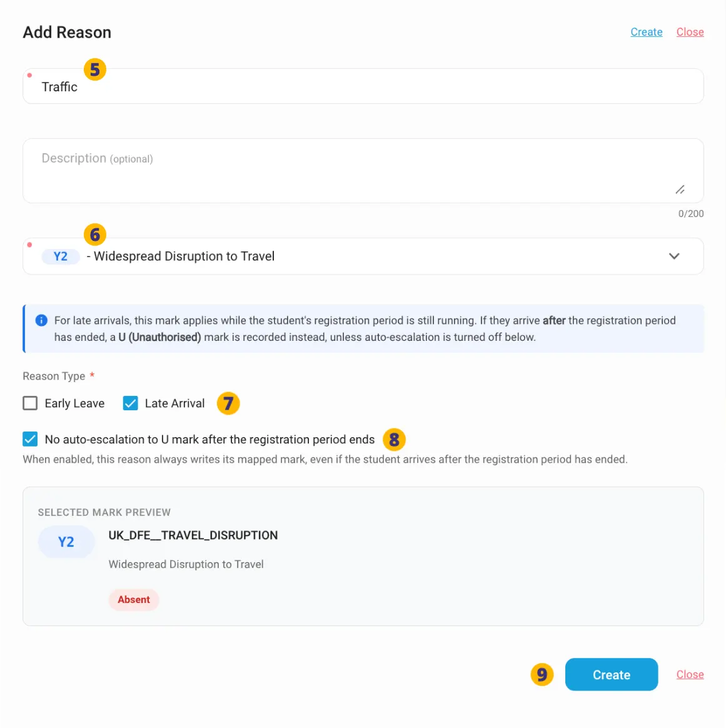Uncheck the Late Arrival checkbox
The height and width of the screenshot is (728, 726).
[x=131, y=403]
